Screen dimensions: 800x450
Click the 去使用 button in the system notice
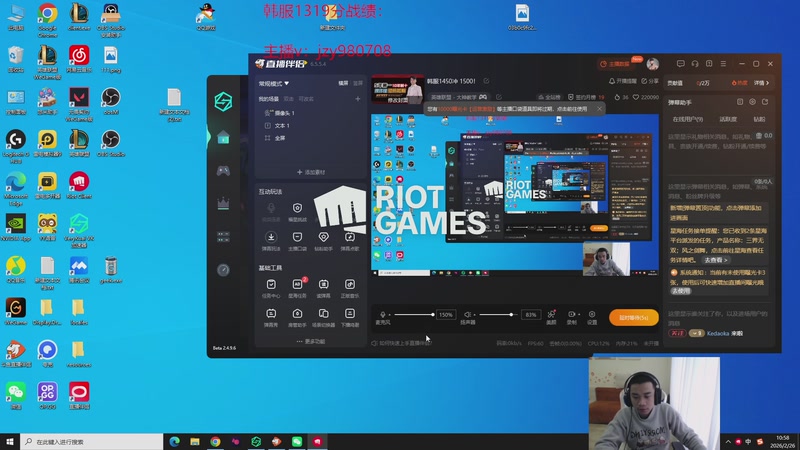(681, 291)
